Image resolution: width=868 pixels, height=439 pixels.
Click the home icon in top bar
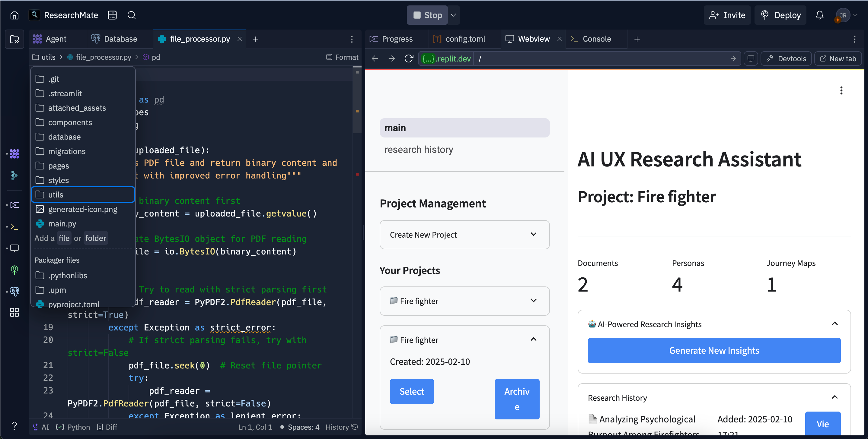point(14,15)
